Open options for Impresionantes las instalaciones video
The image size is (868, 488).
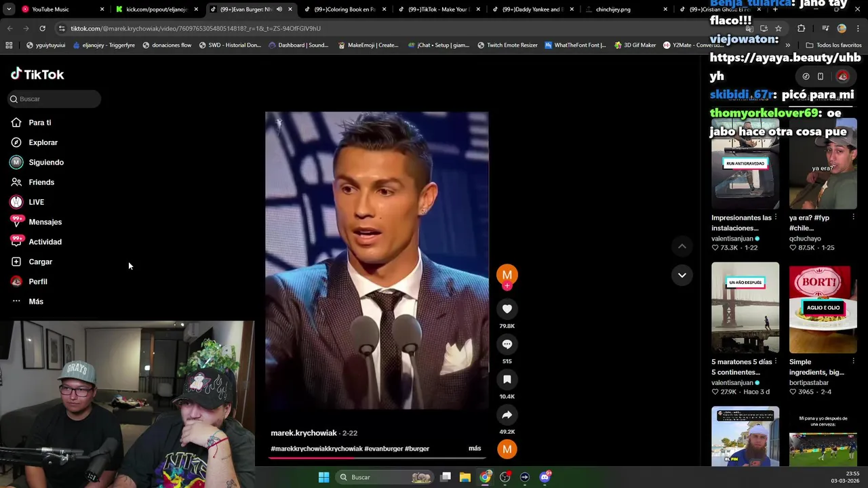pos(775,218)
